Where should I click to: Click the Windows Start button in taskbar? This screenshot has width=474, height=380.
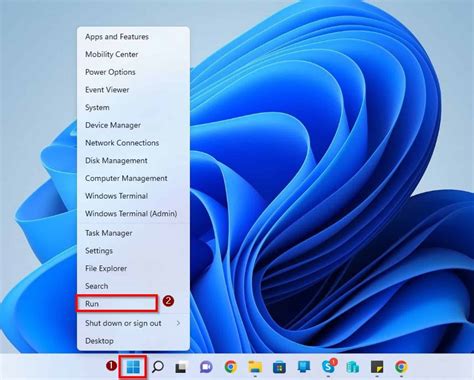tap(133, 367)
